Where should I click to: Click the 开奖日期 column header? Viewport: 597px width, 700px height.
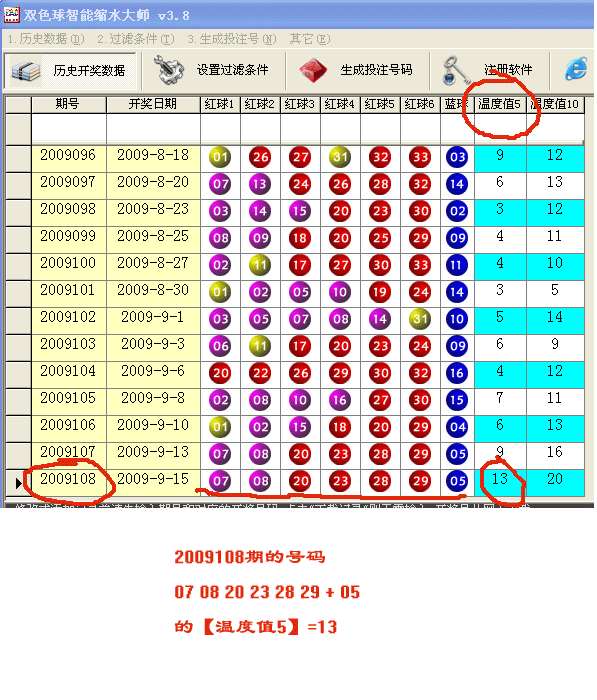click(153, 105)
